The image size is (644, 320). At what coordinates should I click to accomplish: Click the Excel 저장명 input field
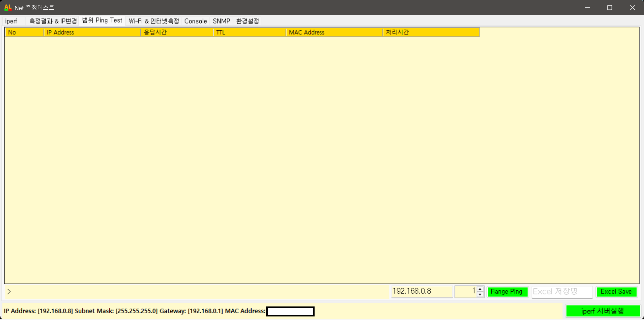tap(562, 291)
